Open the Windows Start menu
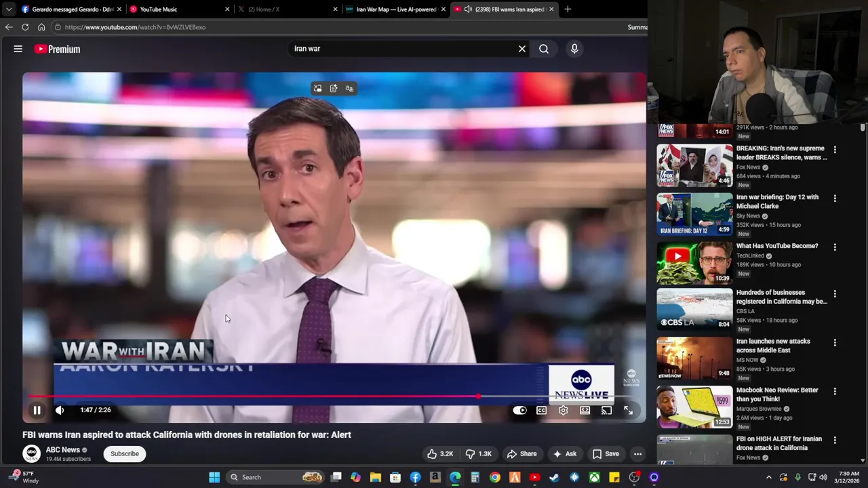The width and height of the screenshot is (868, 488). click(x=214, y=477)
